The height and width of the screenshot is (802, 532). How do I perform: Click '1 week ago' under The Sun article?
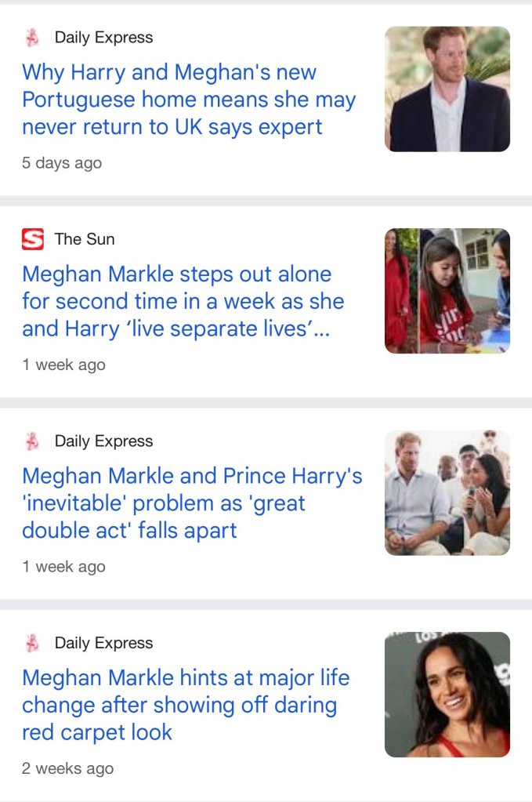click(63, 365)
